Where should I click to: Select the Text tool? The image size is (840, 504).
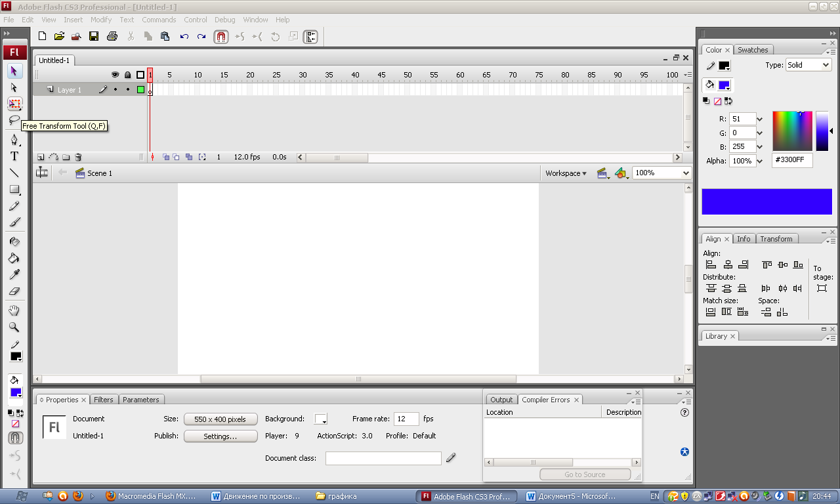pyautogui.click(x=14, y=156)
